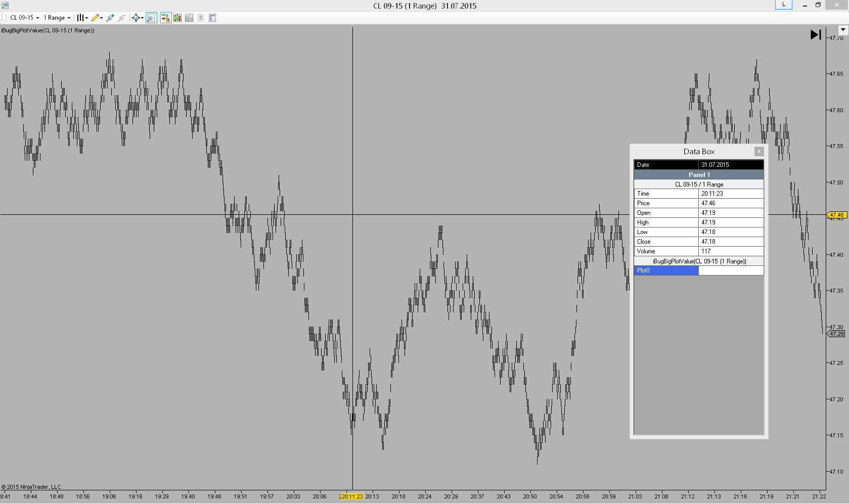
Task: Click the Volume value 117
Action: pyautogui.click(x=706, y=251)
